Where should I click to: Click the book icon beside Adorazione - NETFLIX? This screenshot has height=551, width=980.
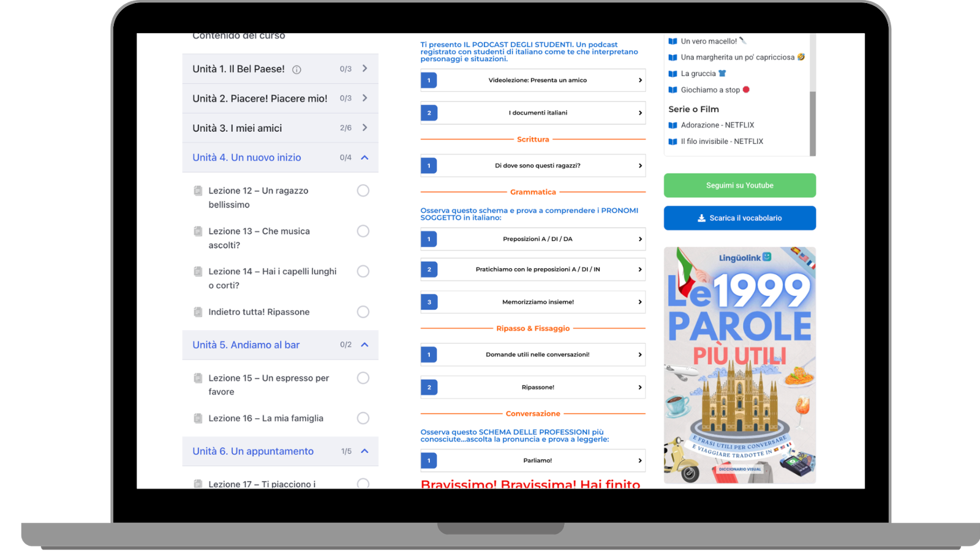click(x=673, y=125)
